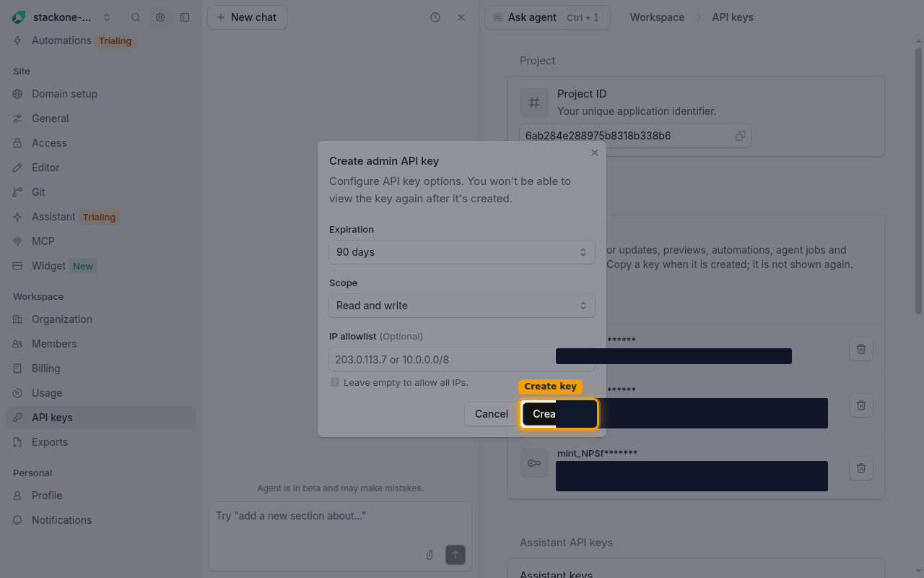The width and height of the screenshot is (924, 578).
Task: Click the lightning icon for Automations
Action: [17, 40]
